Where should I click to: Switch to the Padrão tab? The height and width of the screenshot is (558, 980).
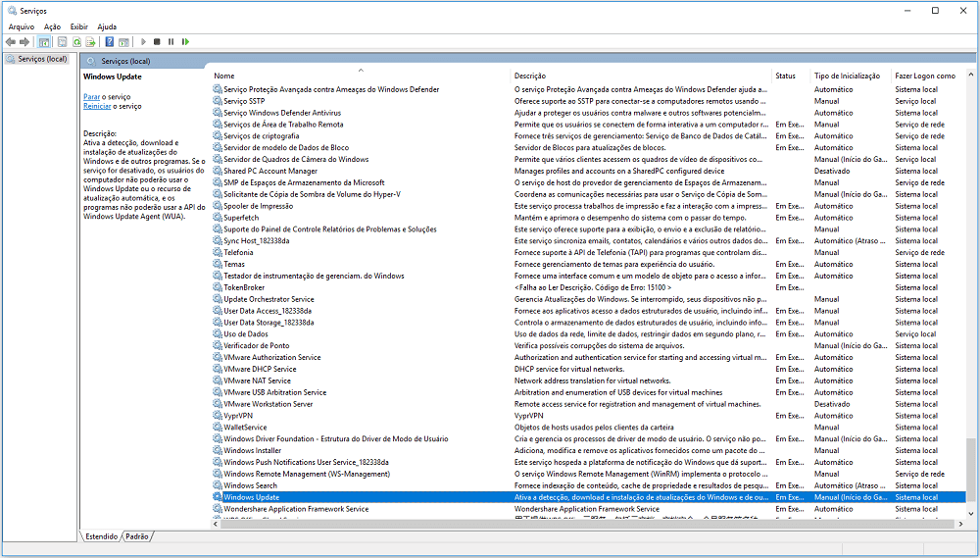(x=137, y=536)
